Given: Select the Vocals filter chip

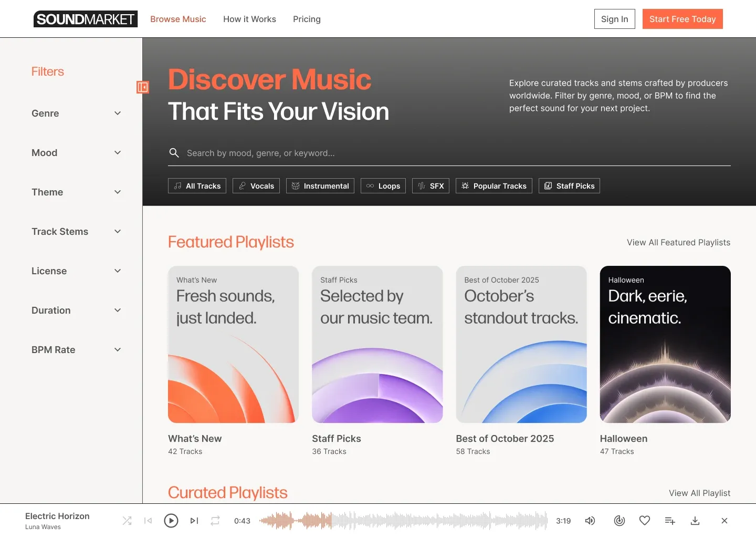Looking at the screenshot, I should pos(256,186).
